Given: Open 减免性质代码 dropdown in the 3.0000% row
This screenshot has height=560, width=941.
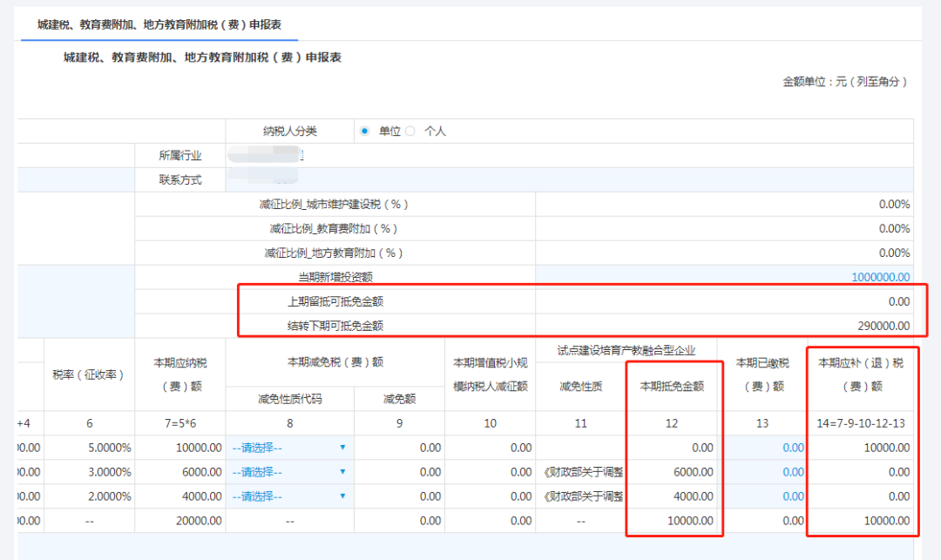Looking at the screenshot, I should pyautogui.click(x=288, y=472).
